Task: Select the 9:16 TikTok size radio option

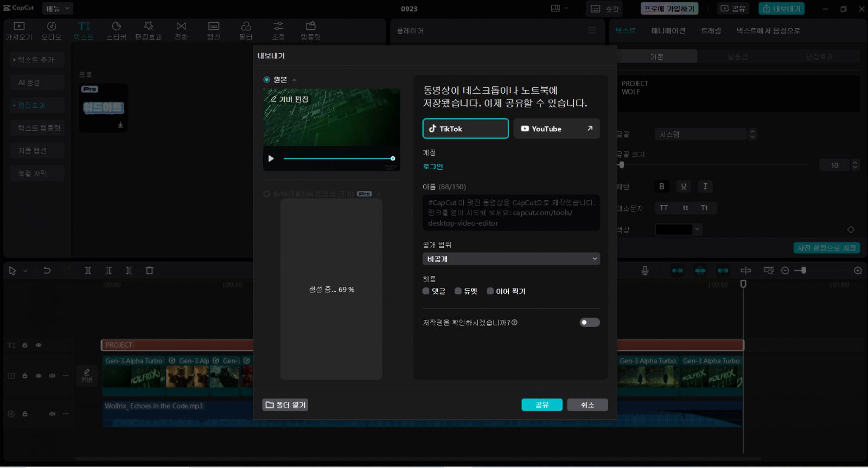Action: [x=266, y=194]
